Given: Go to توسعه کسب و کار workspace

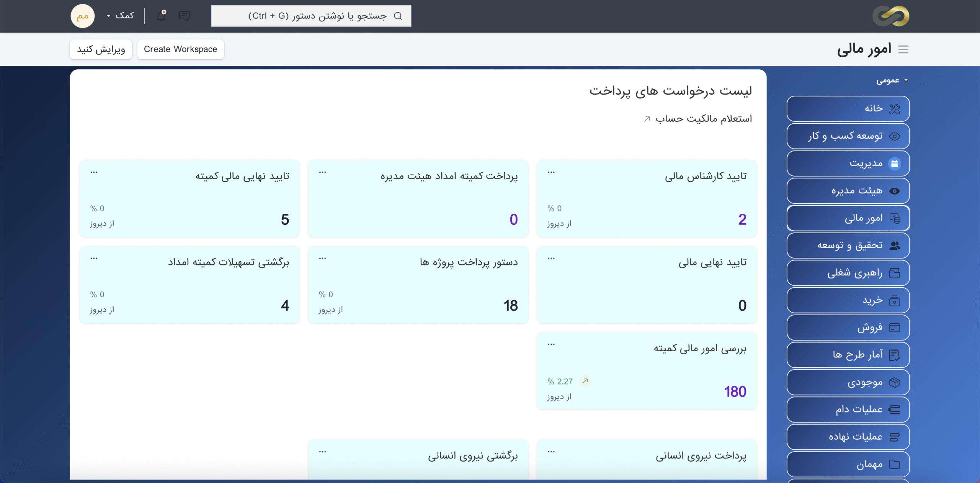Looking at the screenshot, I should click(848, 136).
